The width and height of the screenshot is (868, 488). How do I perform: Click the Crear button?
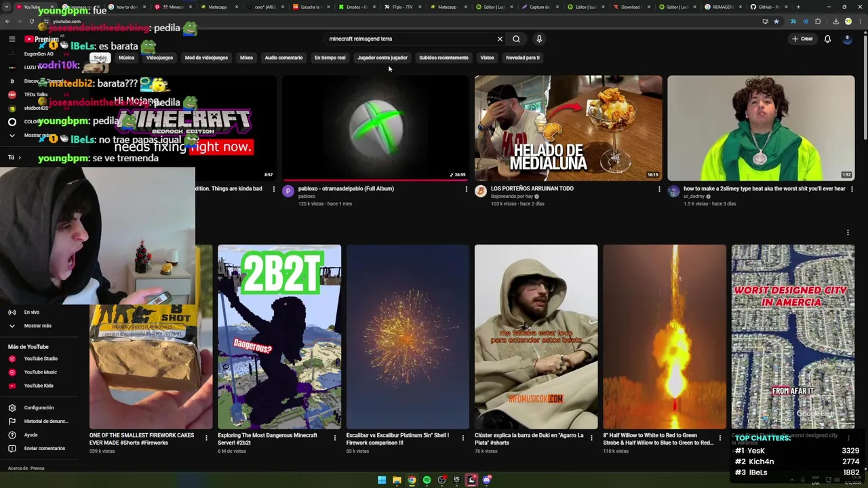click(x=802, y=39)
